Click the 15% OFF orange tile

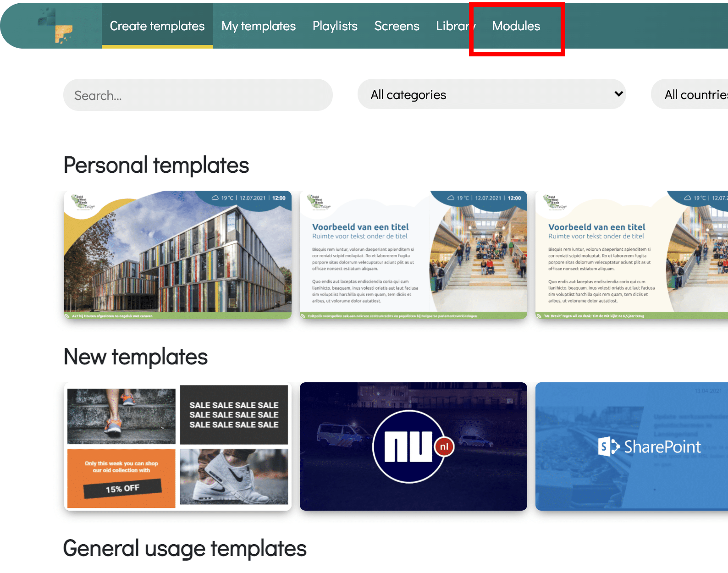[x=121, y=478]
